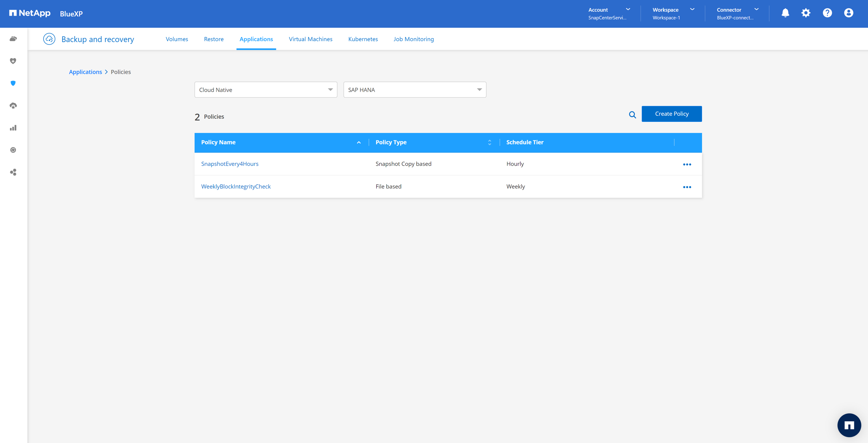The image size is (868, 443).
Task: Switch to the Job Monitoring tab
Action: (x=413, y=39)
